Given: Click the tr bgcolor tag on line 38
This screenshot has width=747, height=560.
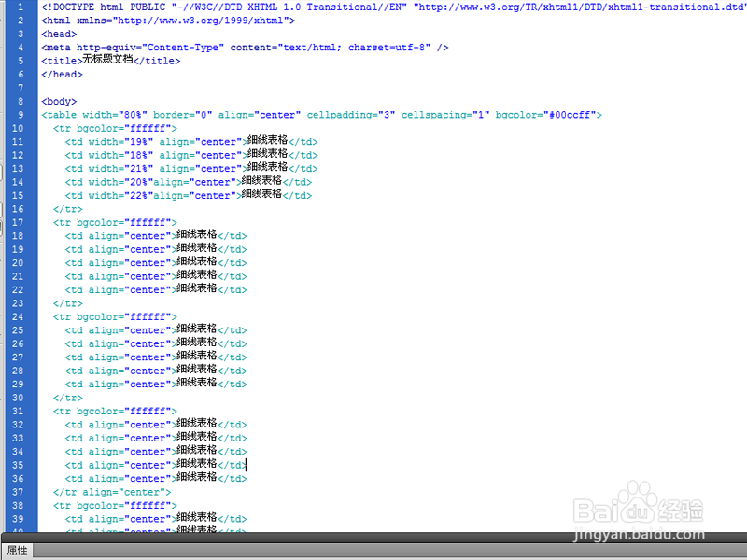Looking at the screenshot, I should pos(115,505).
